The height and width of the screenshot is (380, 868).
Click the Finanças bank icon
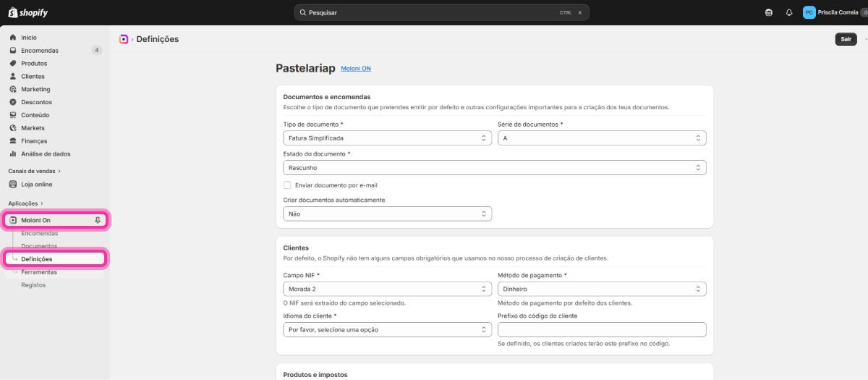tap(13, 140)
